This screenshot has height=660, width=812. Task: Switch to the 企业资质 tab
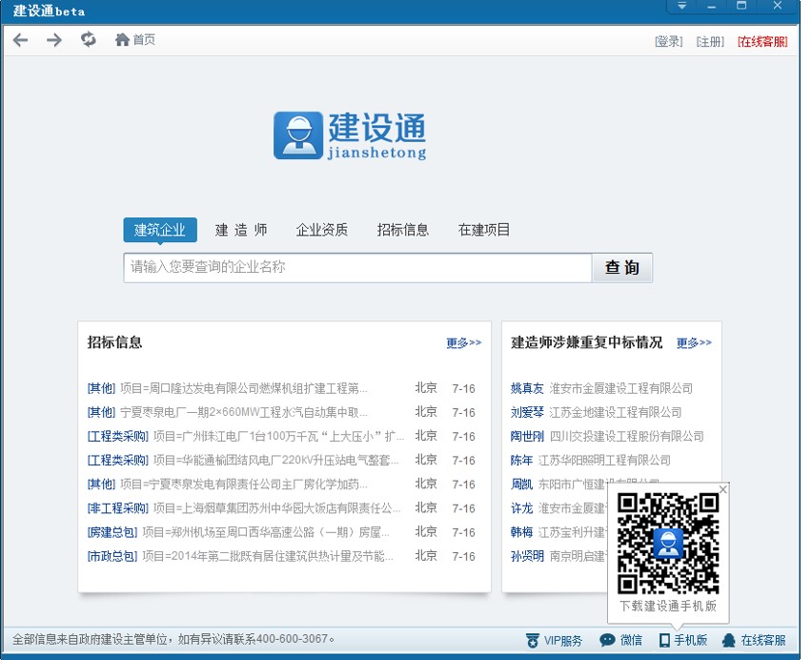point(321,230)
